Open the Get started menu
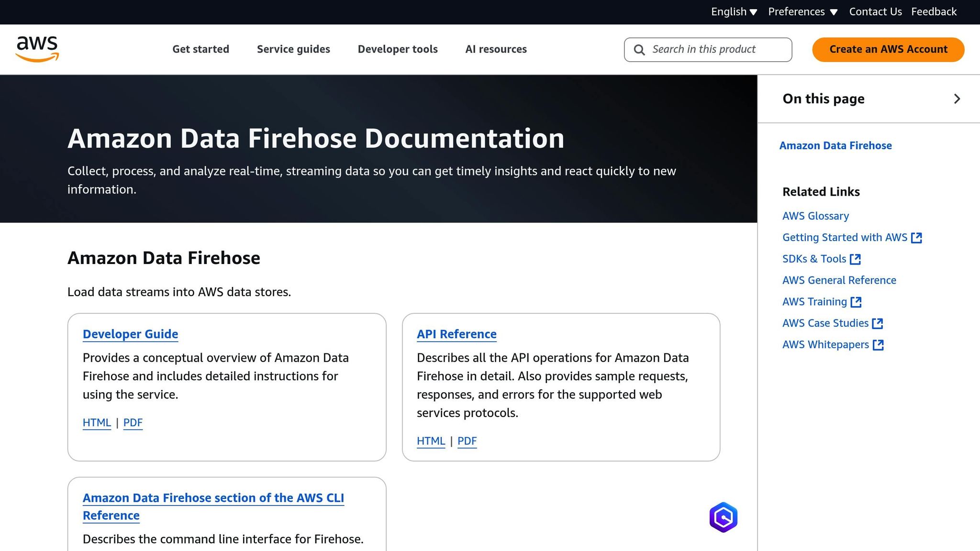The height and width of the screenshot is (551, 980). point(200,49)
